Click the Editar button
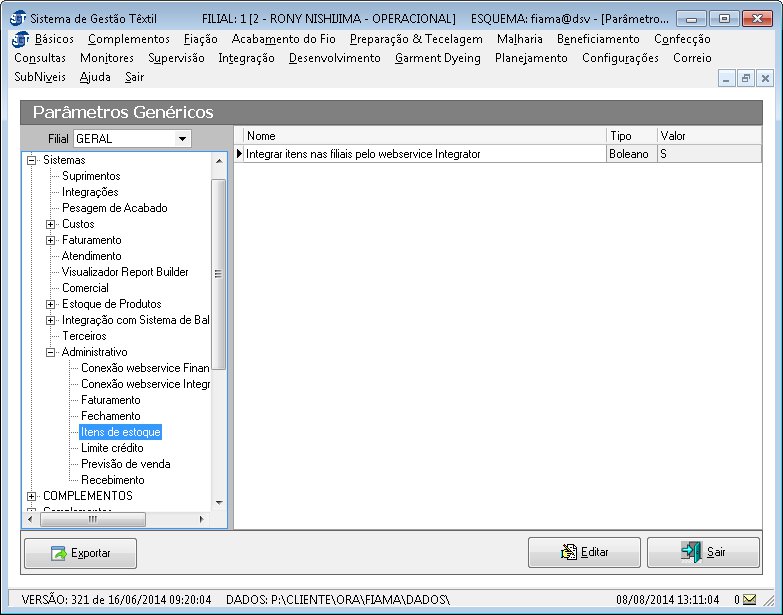The image size is (783, 615). point(584,552)
